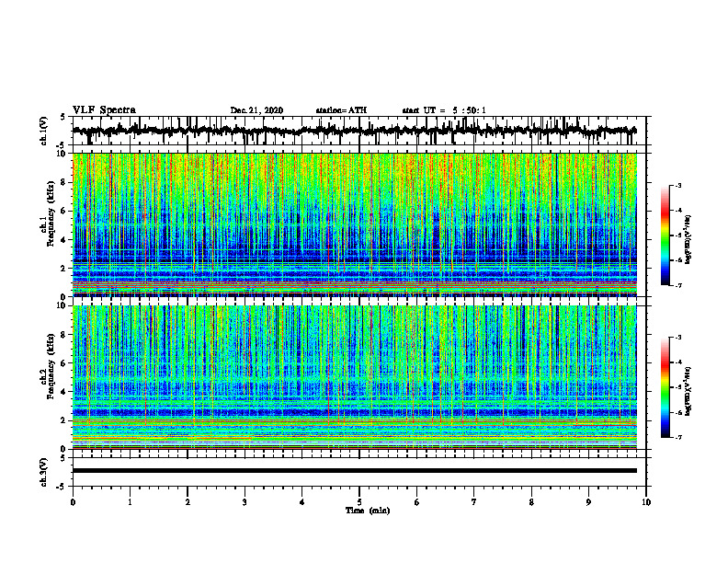Select the "start UT = 5:50:1" header text
Viewport: 728px width, 563px height.
pyautogui.click(x=444, y=110)
